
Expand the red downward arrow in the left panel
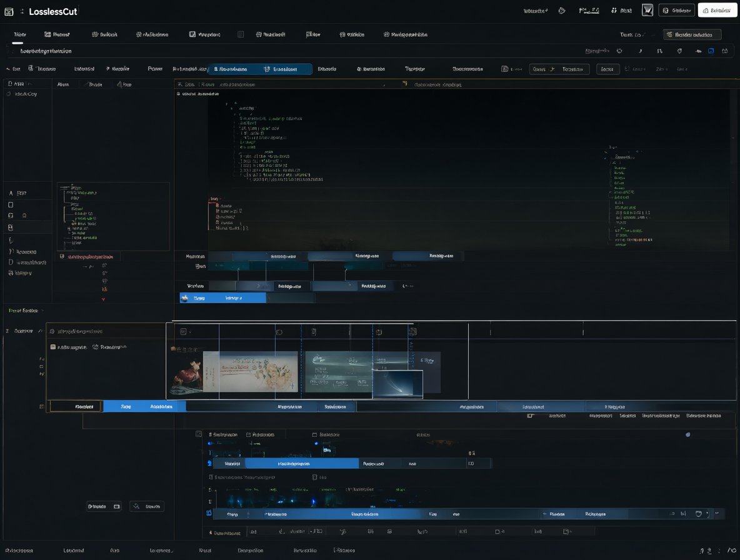(103, 299)
